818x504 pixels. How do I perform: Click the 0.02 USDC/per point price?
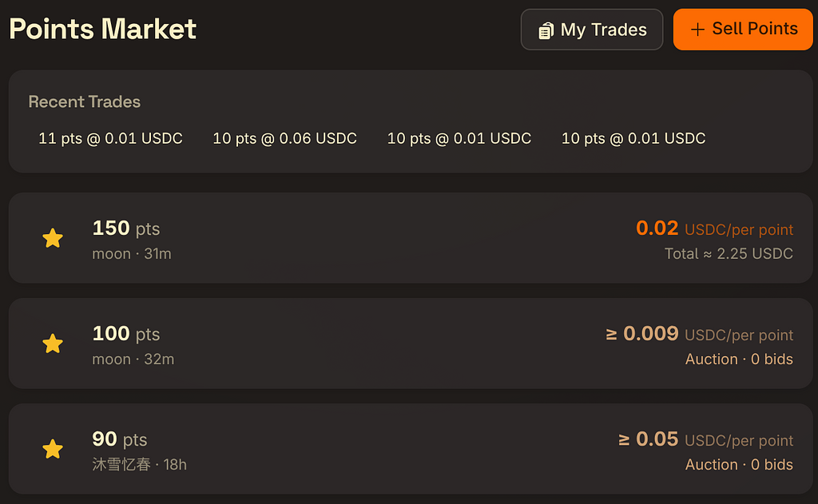714,229
